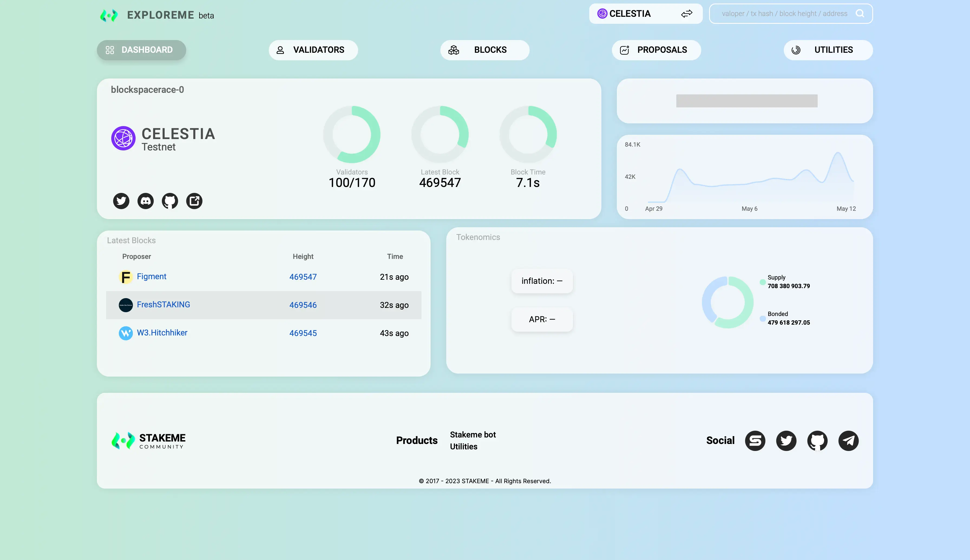970x560 pixels.
Task: Open the Celestia external website icon
Action: pyautogui.click(x=194, y=201)
